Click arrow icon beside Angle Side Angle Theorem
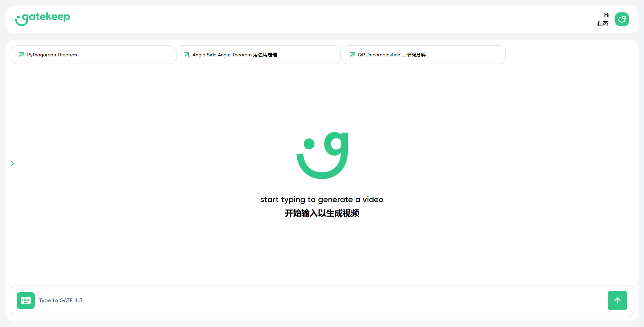The width and height of the screenshot is (644, 327). pyautogui.click(x=187, y=55)
